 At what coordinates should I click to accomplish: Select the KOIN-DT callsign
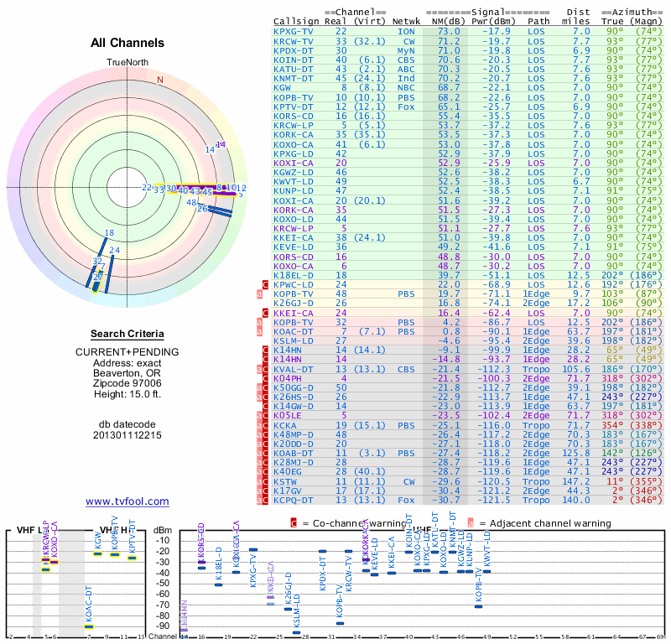294,60
